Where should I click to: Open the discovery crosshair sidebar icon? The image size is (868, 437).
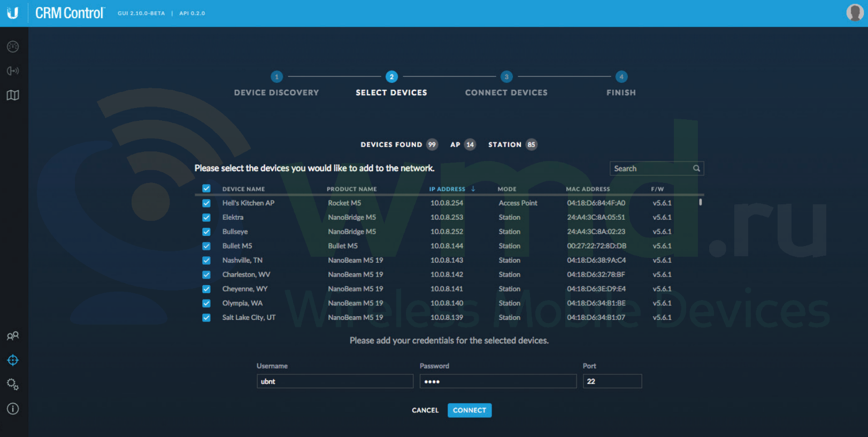[x=13, y=360]
